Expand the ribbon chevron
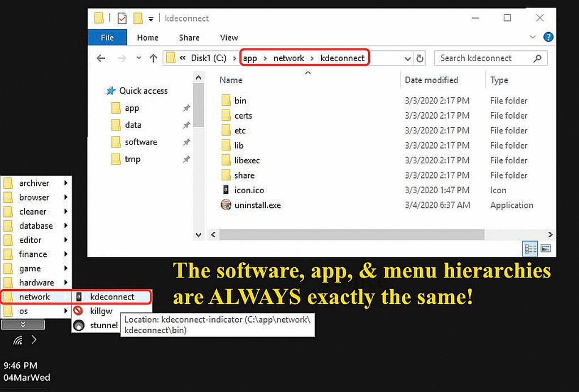The image size is (579, 392). (x=533, y=37)
